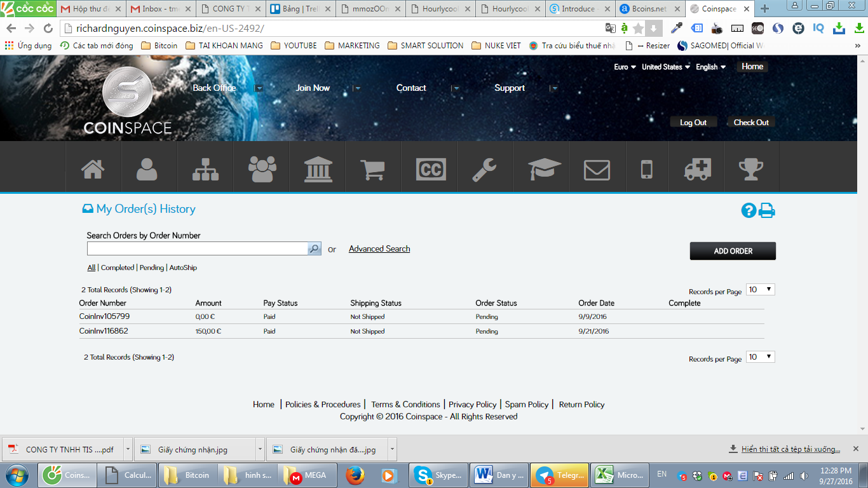Show all orders with the All filter

[x=92, y=268]
